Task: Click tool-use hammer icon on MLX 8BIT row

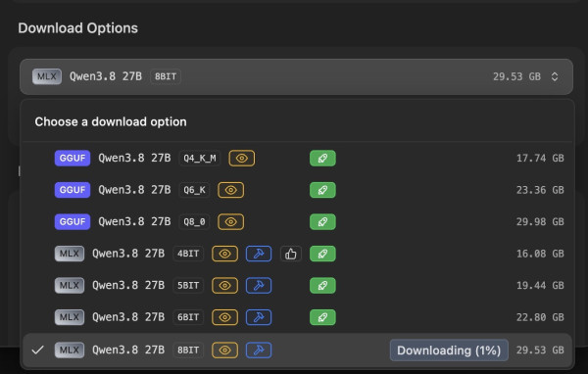Action: pos(259,351)
